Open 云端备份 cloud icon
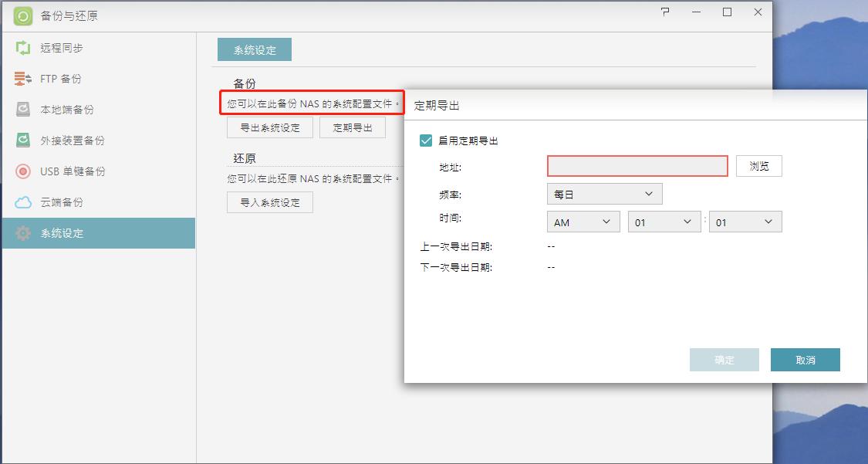 pyautogui.click(x=23, y=202)
